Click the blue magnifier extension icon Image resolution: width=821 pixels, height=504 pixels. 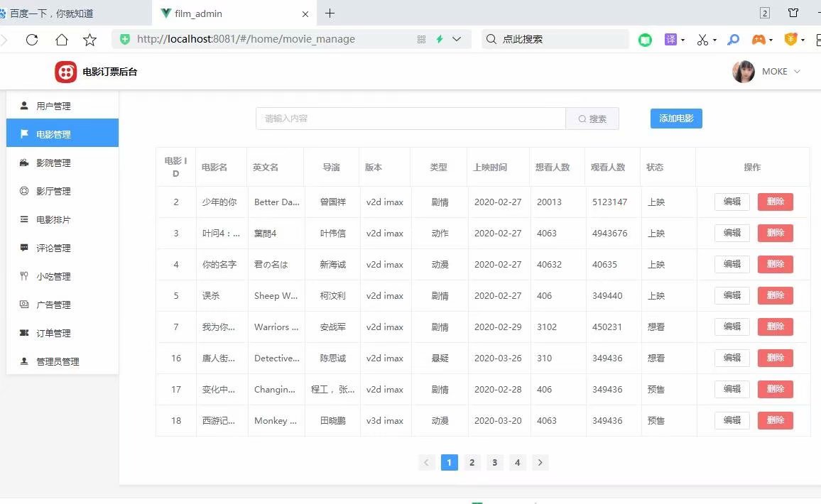click(734, 40)
